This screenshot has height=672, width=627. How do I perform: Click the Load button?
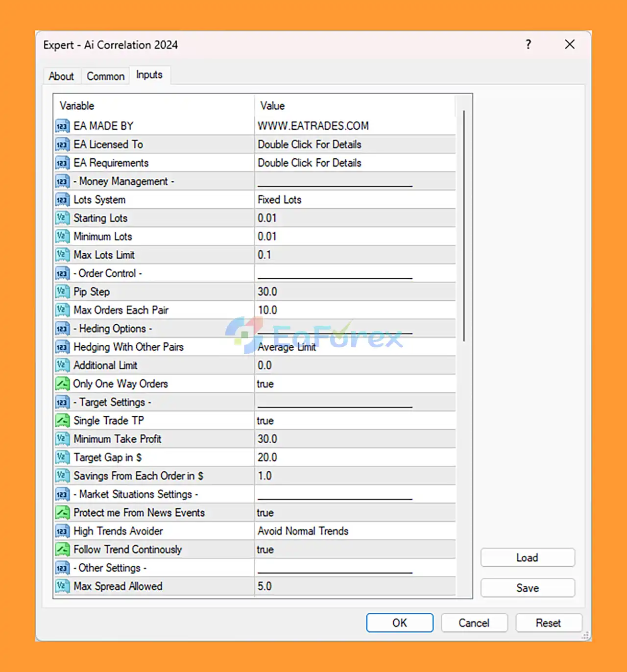point(527,558)
